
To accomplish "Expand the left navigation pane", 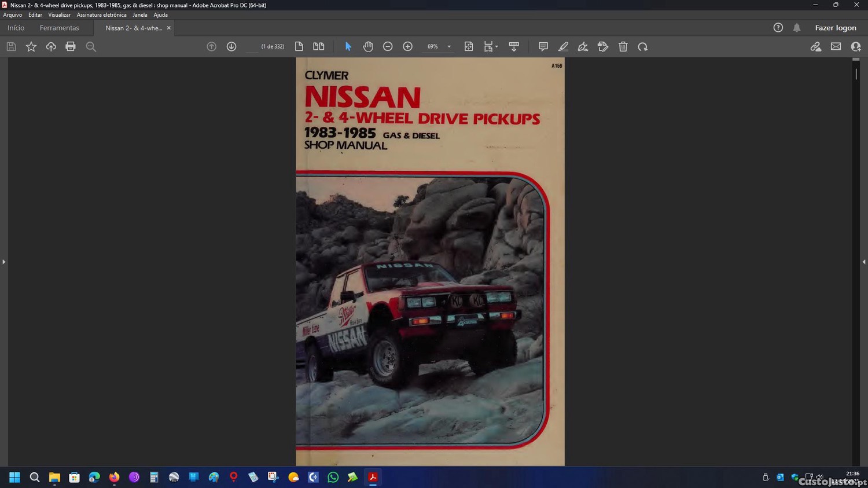I will tap(3, 262).
